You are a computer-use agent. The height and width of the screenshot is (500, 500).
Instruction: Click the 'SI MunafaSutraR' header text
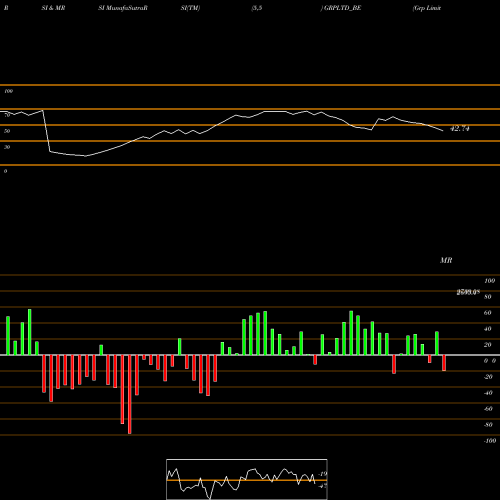(123, 8)
